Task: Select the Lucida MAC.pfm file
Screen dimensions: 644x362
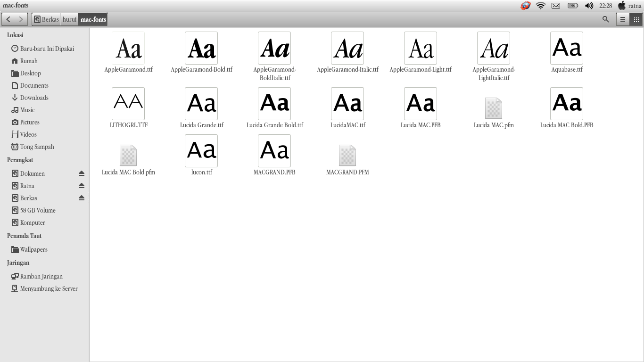Action: [494, 113]
